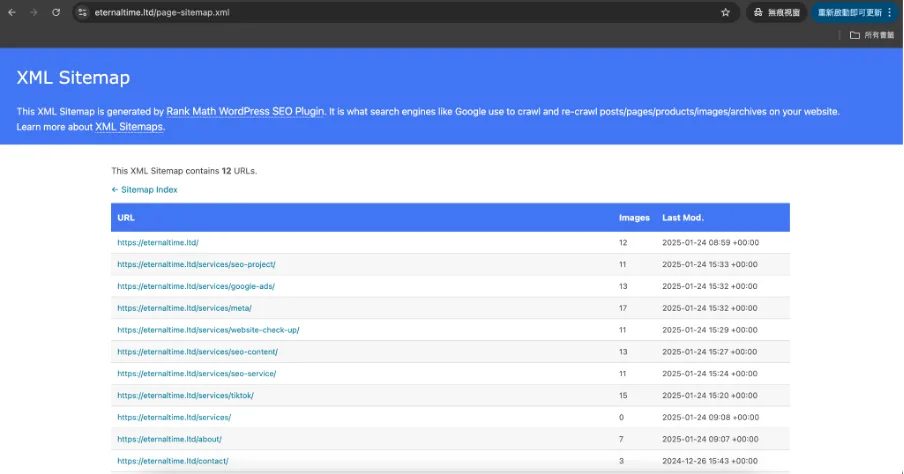Open the services/website-check-up/ URL
The width and height of the screenshot is (904, 474).
tap(208, 330)
